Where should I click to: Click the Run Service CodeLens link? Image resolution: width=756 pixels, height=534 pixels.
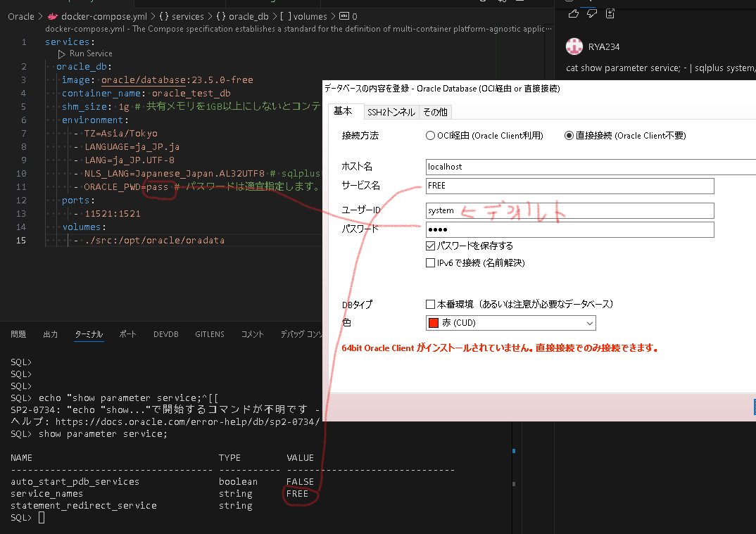(x=91, y=54)
